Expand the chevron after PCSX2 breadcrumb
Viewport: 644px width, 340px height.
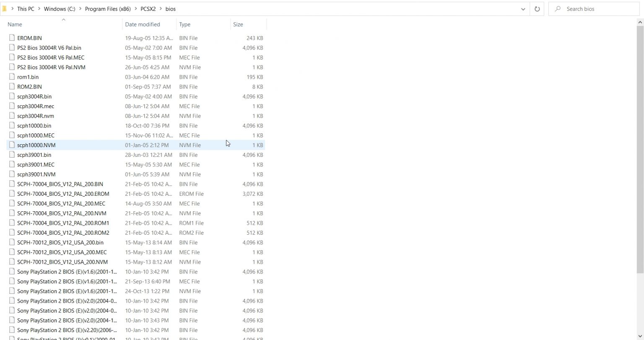pyautogui.click(x=161, y=8)
